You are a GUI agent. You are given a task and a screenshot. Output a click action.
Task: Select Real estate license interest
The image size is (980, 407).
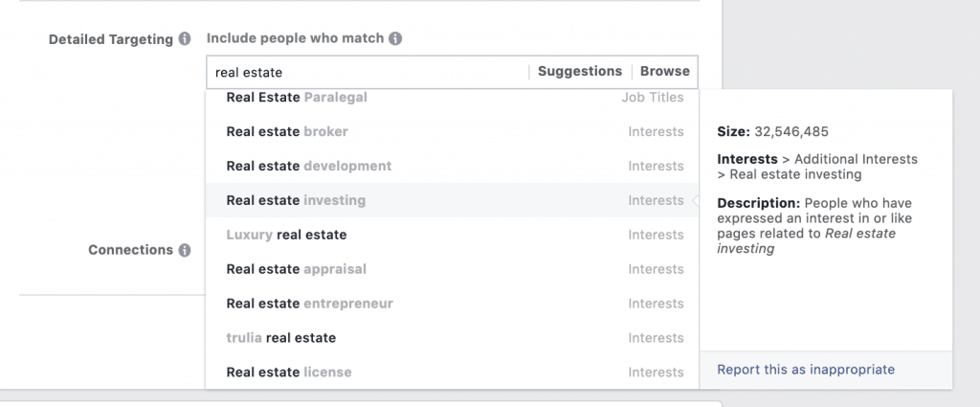[452, 373]
